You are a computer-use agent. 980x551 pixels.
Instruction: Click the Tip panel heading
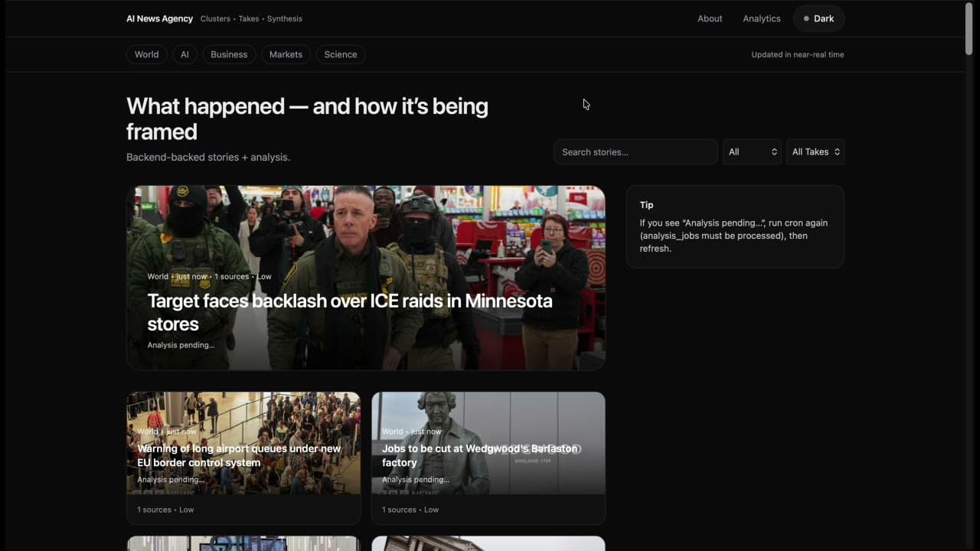point(647,204)
